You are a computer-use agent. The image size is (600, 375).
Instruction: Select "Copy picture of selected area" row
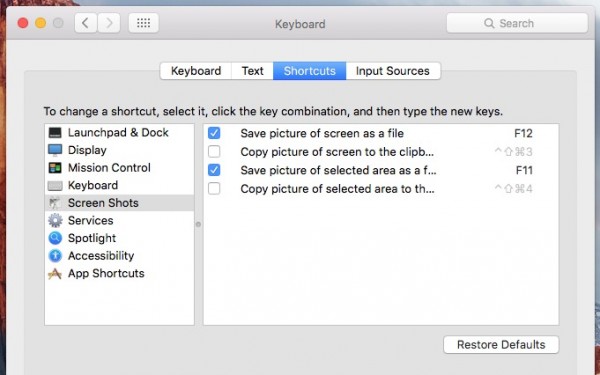coord(381,188)
